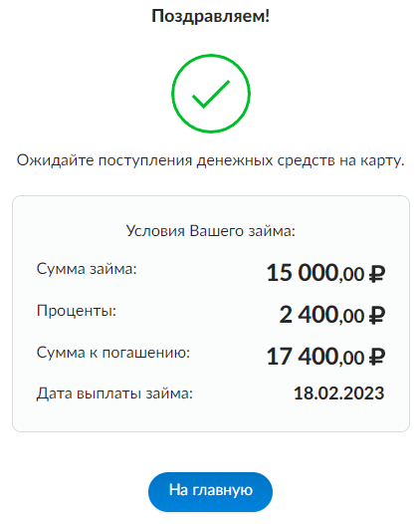The height and width of the screenshot is (524, 420).
Task: Click the ruble sign next to 15 000,00
Action: (x=377, y=274)
